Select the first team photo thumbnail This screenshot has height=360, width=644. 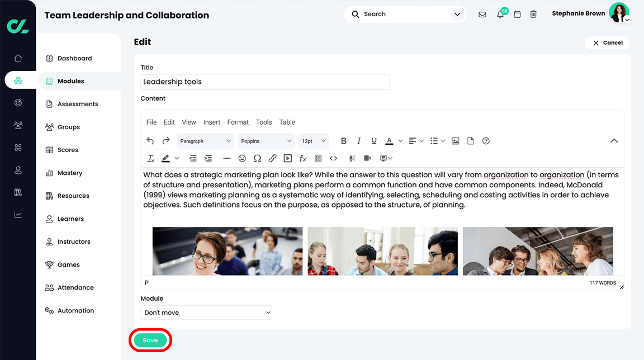228,251
